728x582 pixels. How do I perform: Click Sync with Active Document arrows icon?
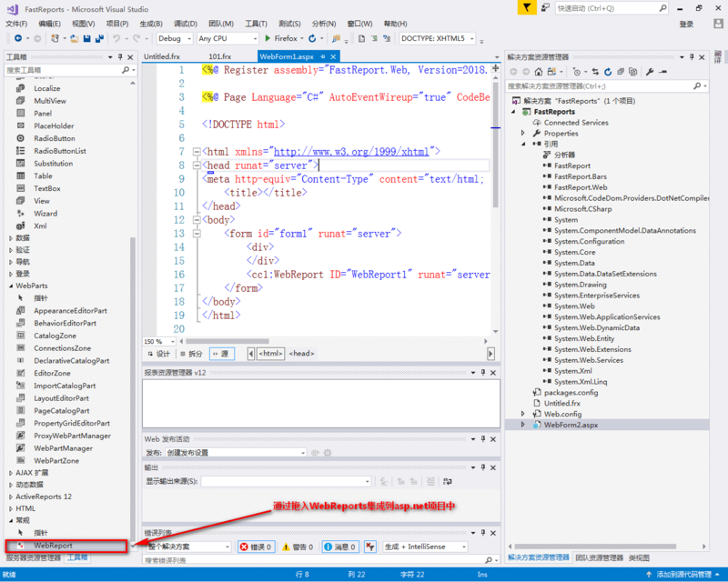(x=595, y=72)
